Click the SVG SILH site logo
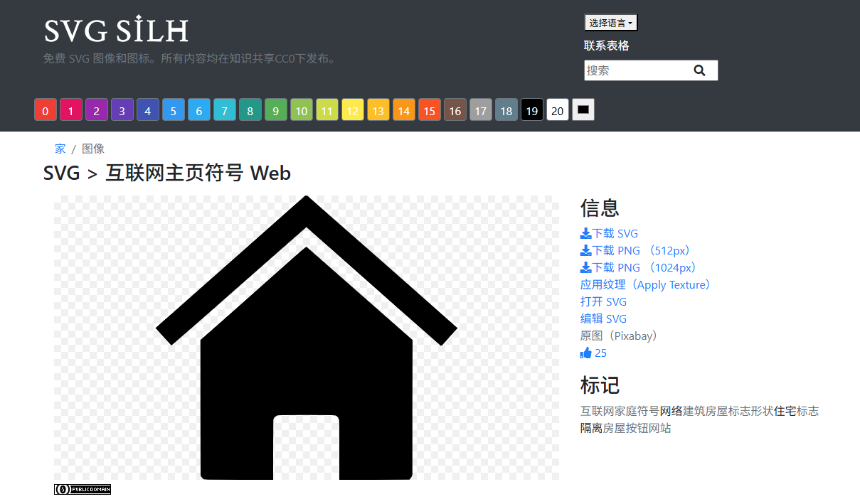This screenshot has width=860, height=504. click(116, 31)
